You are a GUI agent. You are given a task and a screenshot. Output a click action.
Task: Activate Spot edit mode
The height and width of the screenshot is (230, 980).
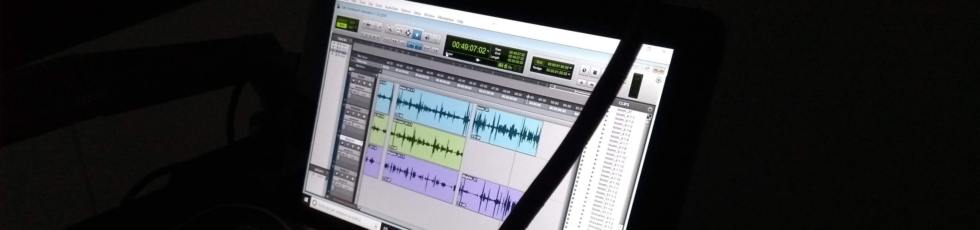352,23
